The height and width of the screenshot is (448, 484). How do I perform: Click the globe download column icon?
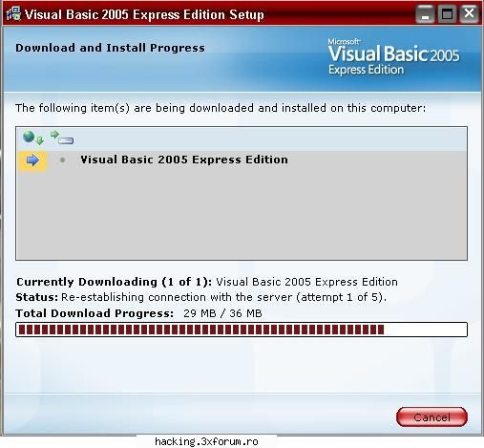pos(33,138)
